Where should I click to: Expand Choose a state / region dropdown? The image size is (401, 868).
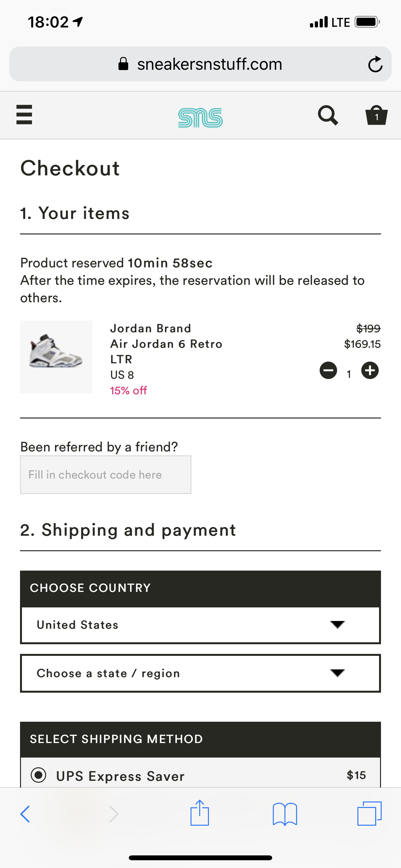(200, 673)
